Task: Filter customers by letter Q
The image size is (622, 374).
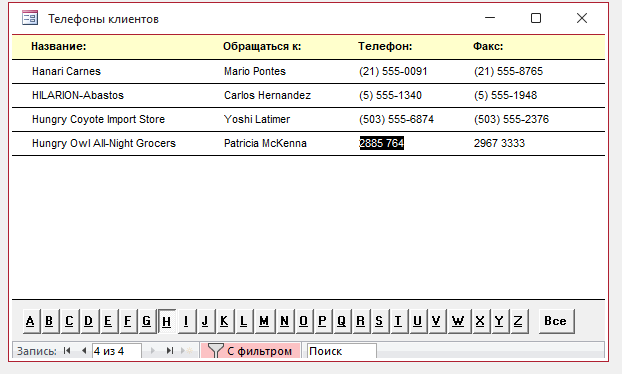Action: pyautogui.click(x=342, y=321)
